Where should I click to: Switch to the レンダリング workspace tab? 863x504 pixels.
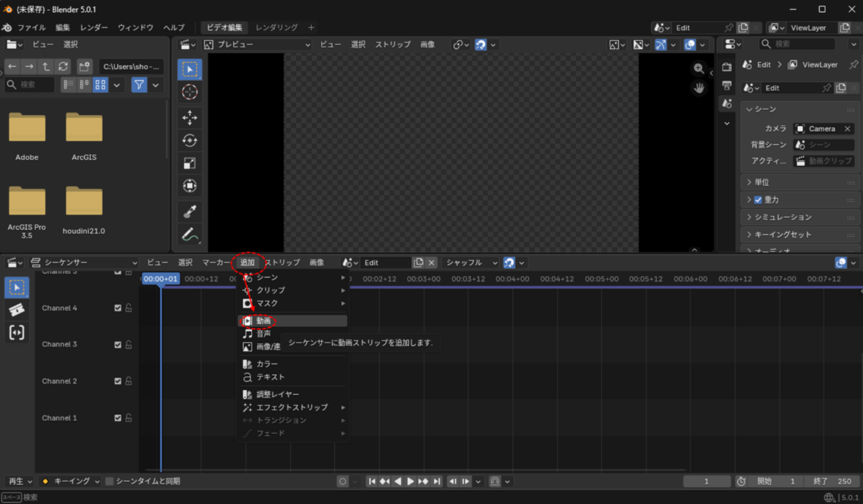(x=277, y=27)
